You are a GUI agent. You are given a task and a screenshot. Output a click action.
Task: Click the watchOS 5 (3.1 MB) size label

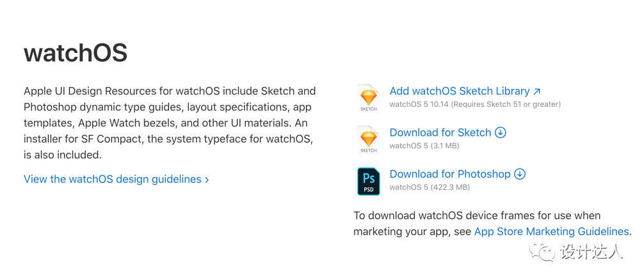click(x=424, y=146)
